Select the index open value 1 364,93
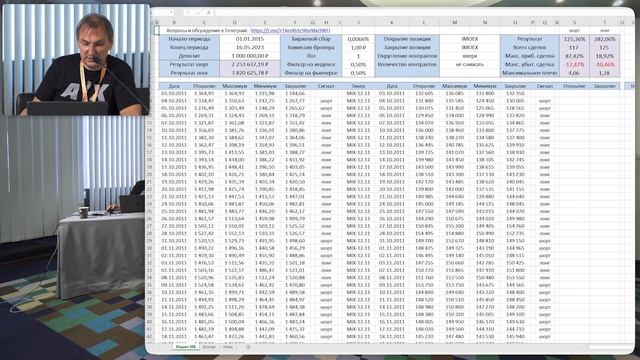This screenshot has width=640, height=360. coord(204,93)
